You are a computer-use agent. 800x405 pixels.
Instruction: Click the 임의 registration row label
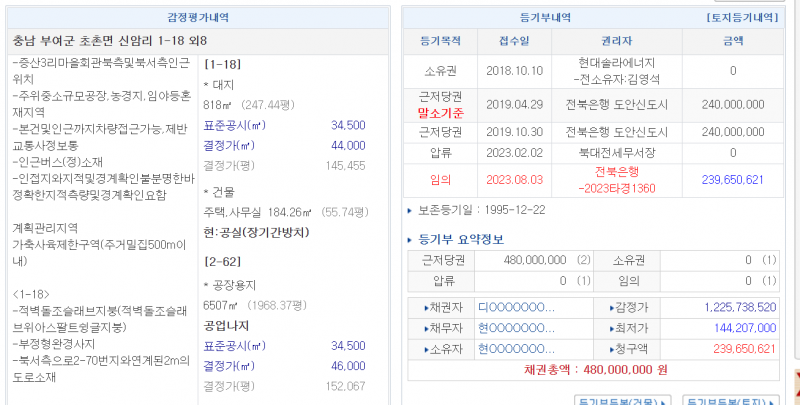(438, 180)
